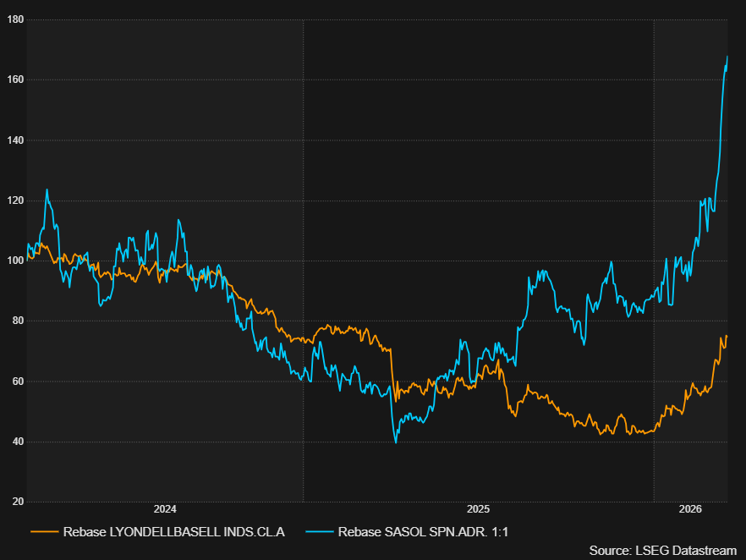Click the orange LyondellBasell legend line swatch
This screenshot has width=746, height=560.
pyautogui.click(x=44, y=532)
